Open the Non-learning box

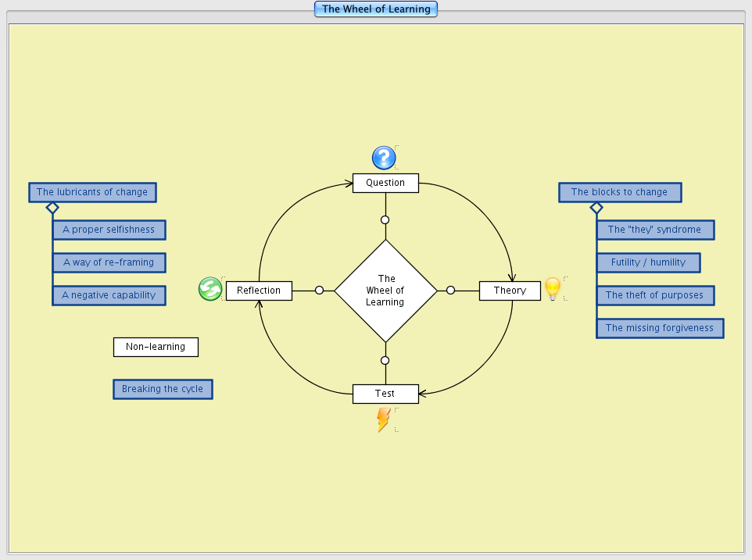(x=156, y=347)
